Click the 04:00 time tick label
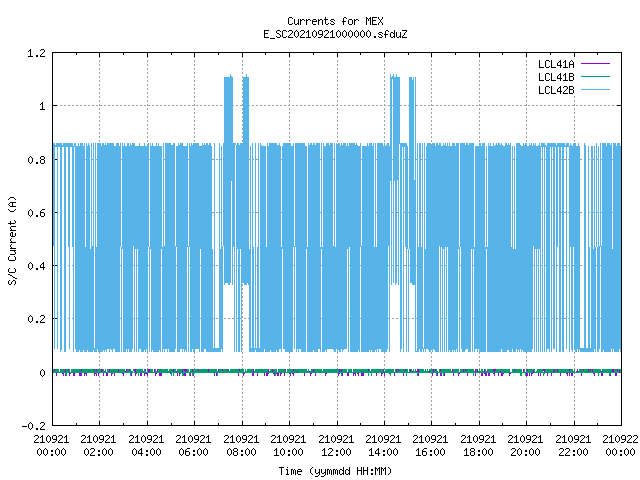640x480 pixels. coord(146,453)
